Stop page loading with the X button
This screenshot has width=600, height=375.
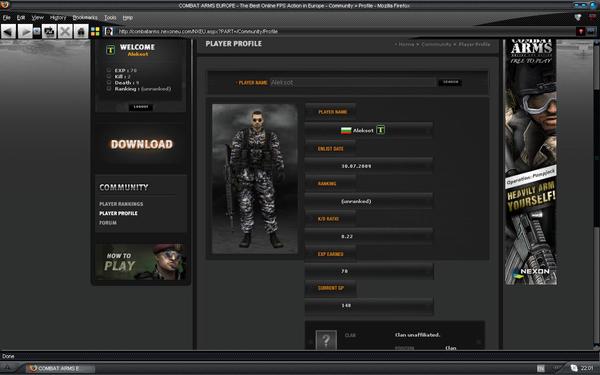[65, 31]
